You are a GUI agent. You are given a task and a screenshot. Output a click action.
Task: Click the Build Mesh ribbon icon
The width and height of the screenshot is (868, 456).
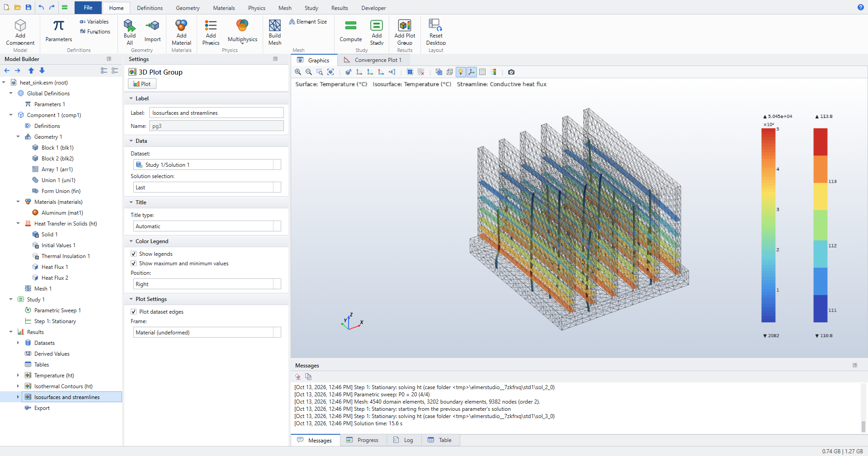[275, 32]
